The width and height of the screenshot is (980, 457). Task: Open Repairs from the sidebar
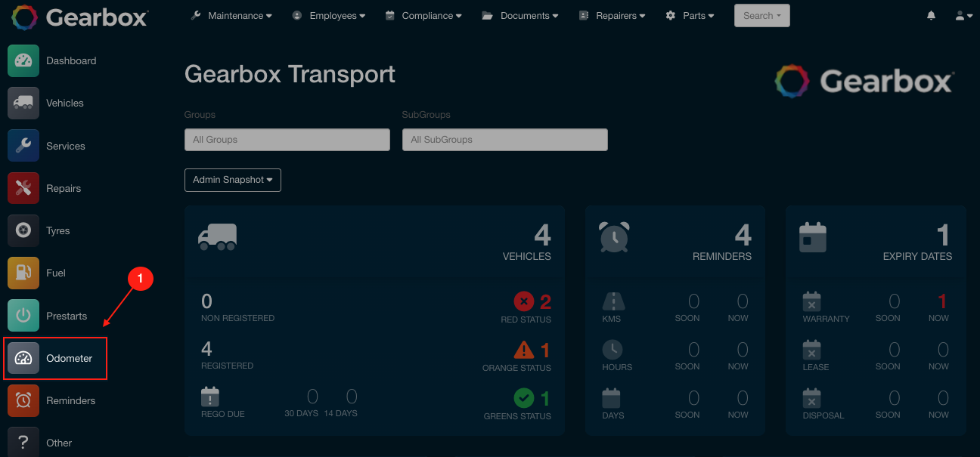(x=64, y=188)
